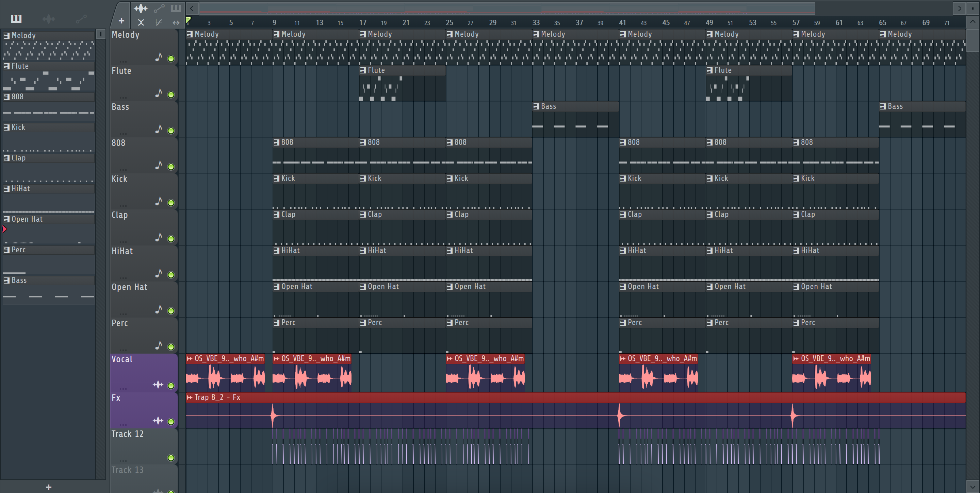Open the menu of the first Melody clip at bar 1
980x493 pixels.
tap(190, 34)
